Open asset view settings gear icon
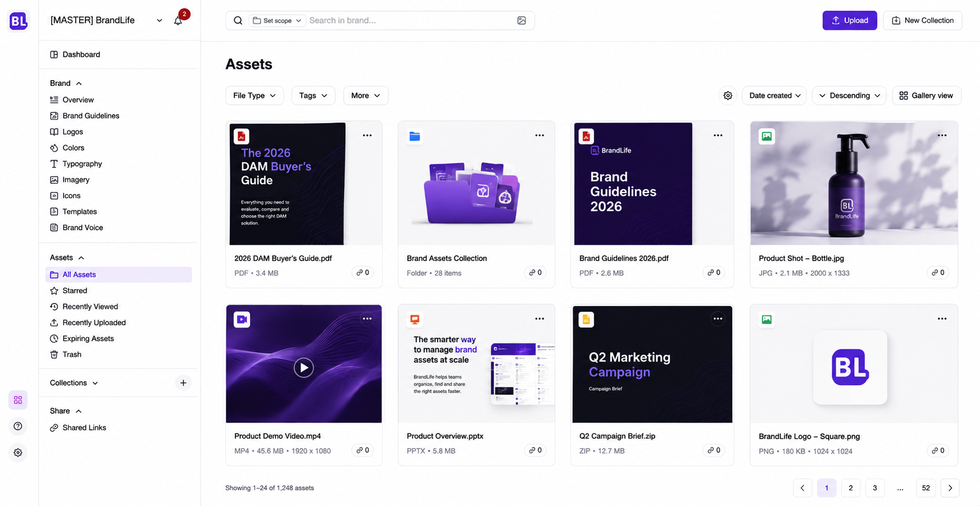 coord(728,95)
